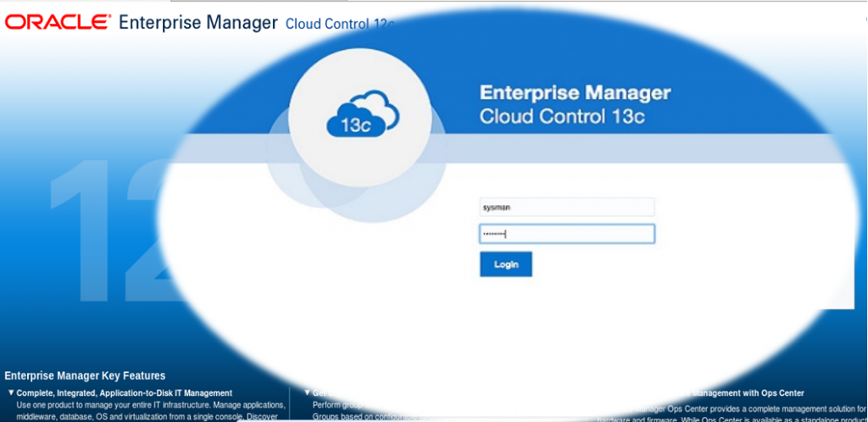Click the blue Login button
This screenshot has height=422, width=868.
(x=506, y=264)
